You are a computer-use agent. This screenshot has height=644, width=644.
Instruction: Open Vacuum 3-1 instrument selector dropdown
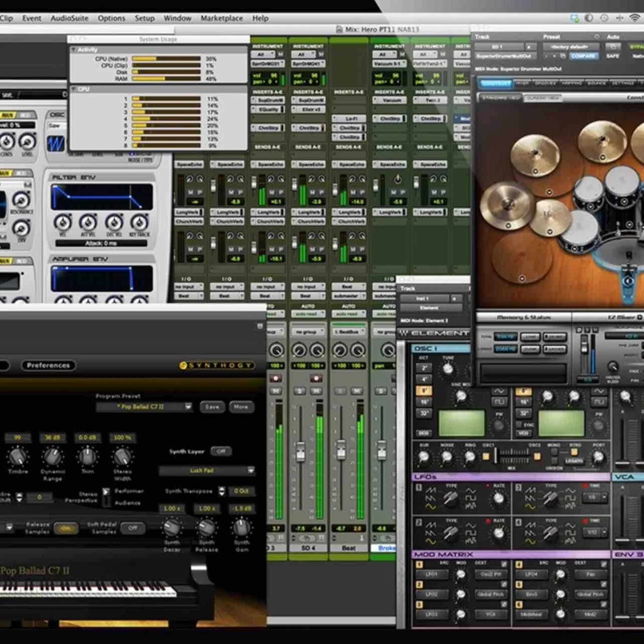click(389, 64)
